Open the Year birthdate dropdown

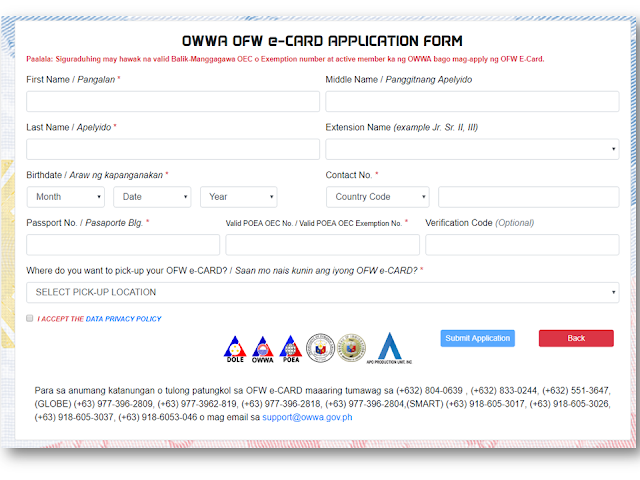239,197
